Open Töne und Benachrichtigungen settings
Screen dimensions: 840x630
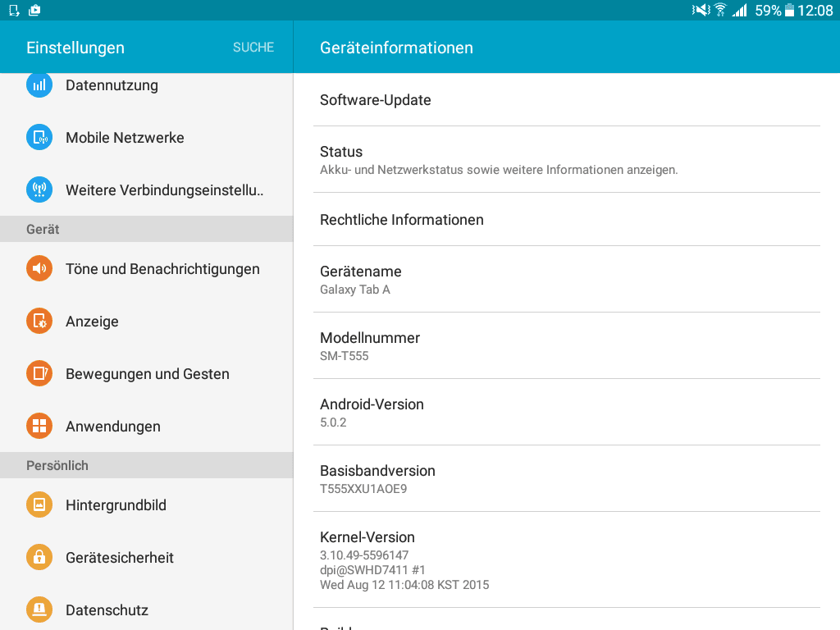pos(146,269)
